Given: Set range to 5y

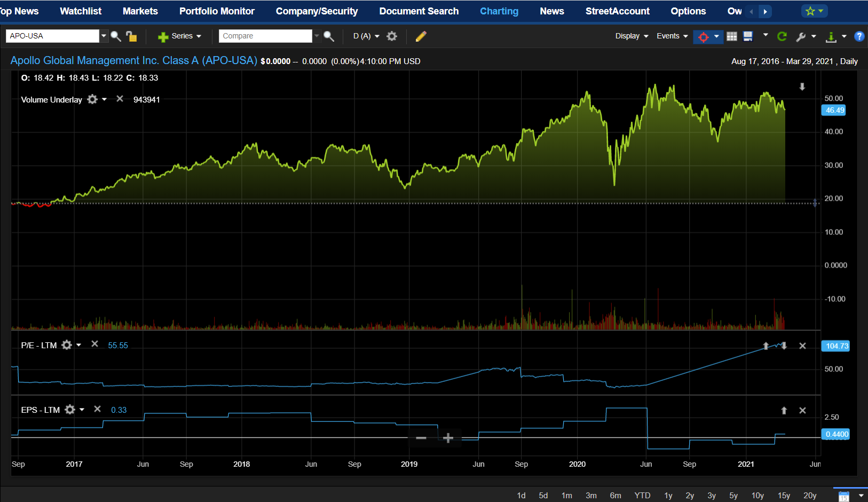Looking at the screenshot, I should coord(733,496).
